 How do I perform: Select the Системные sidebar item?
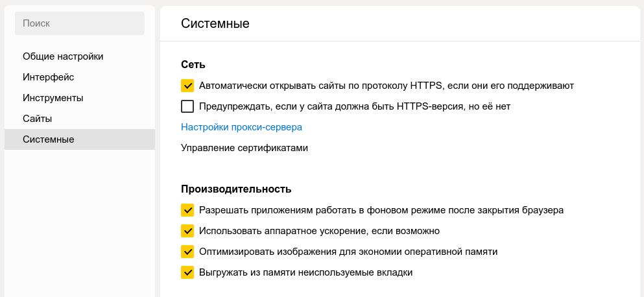coord(49,139)
